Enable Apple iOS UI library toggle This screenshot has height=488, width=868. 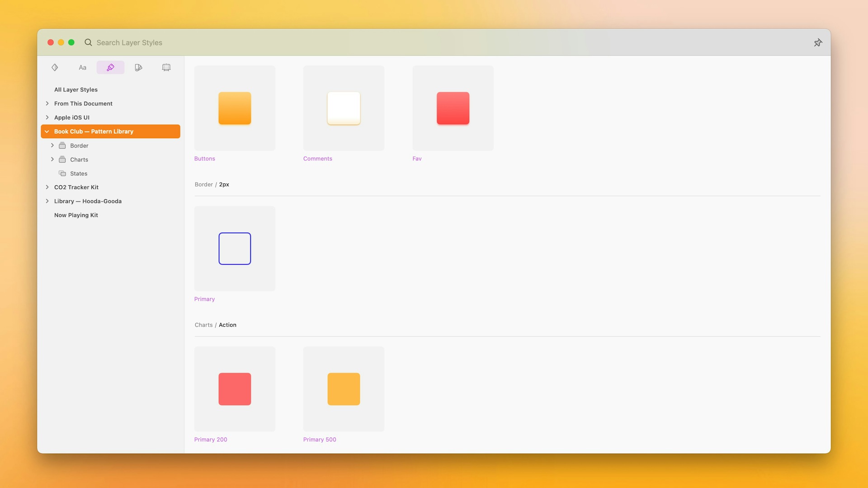[47, 117]
